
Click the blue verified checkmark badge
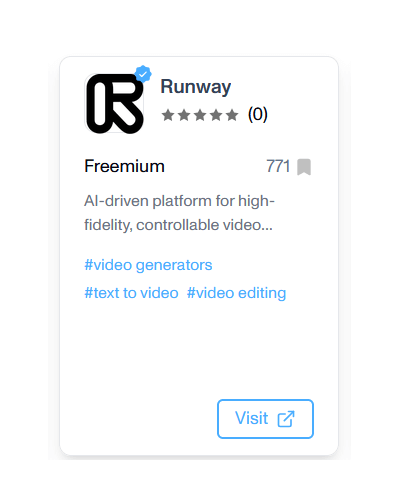point(143,74)
